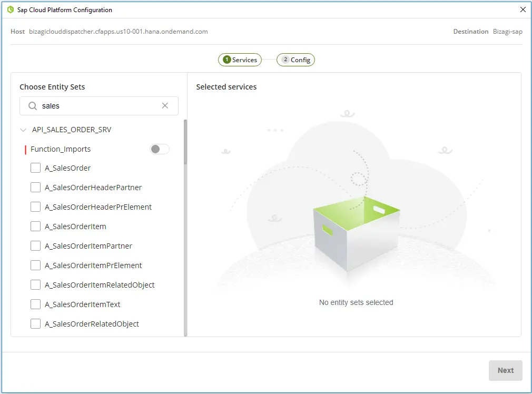Click the Sap Cloud Platform app icon
The height and width of the screenshot is (394, 532).
click(11, 10)
